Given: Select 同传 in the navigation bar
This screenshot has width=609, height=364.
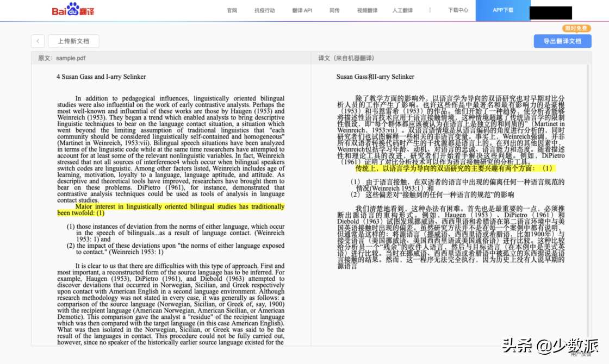Looking at the screenshot, I should [334, 10].
